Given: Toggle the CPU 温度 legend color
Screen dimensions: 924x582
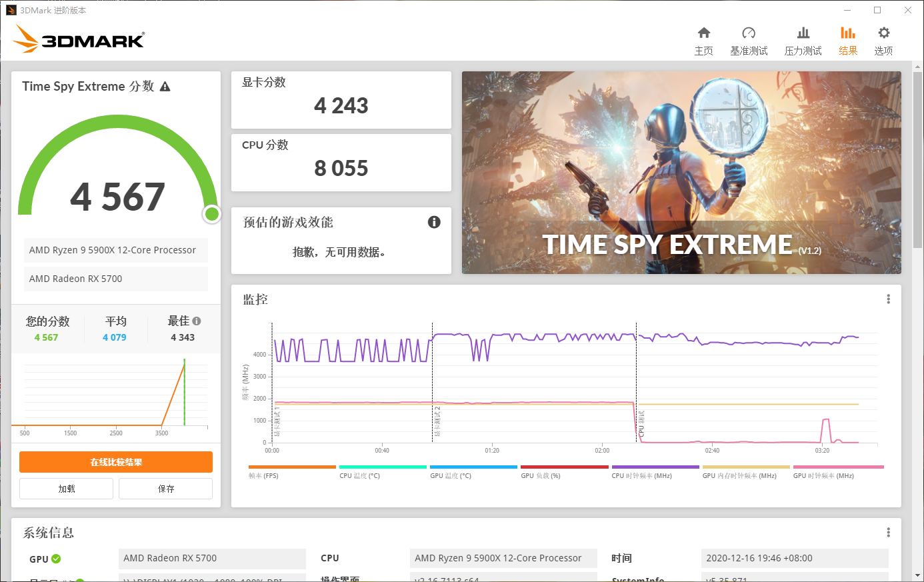Looking at the screenshot, I should pos(383,467).
